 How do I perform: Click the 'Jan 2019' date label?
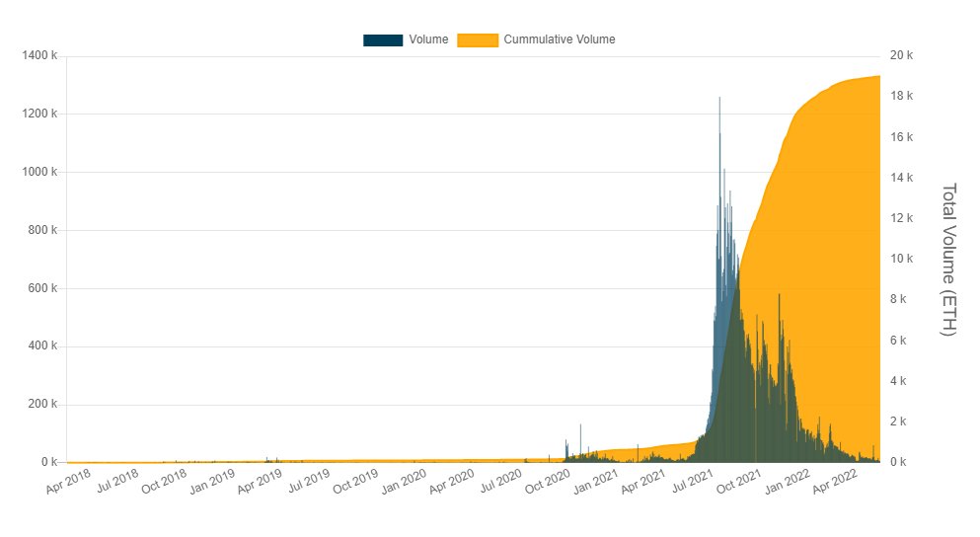click(212, 482)
